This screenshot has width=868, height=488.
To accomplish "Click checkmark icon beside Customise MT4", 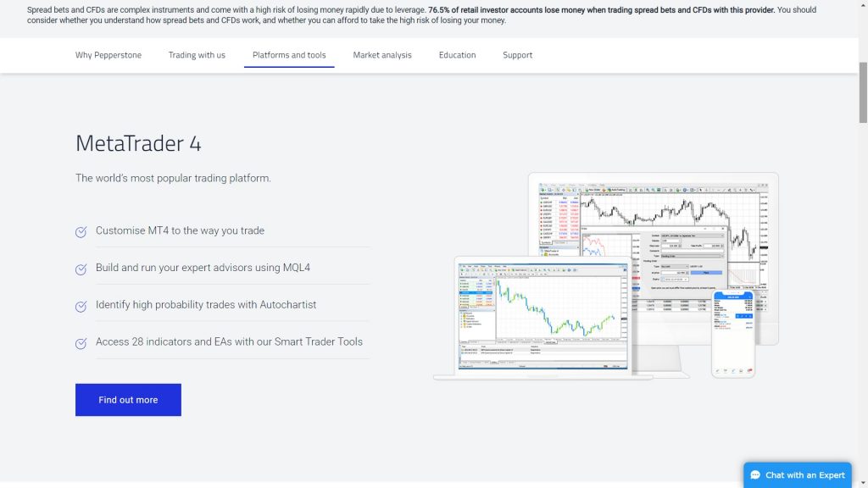I will pos(81,232).
